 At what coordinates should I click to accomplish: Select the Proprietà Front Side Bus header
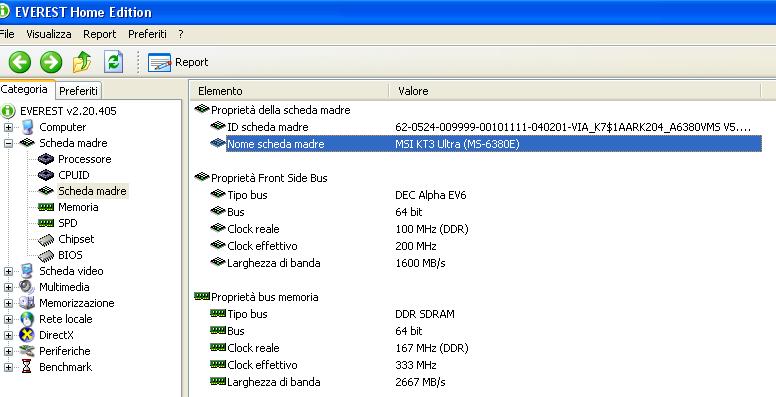tap(269, 178)
